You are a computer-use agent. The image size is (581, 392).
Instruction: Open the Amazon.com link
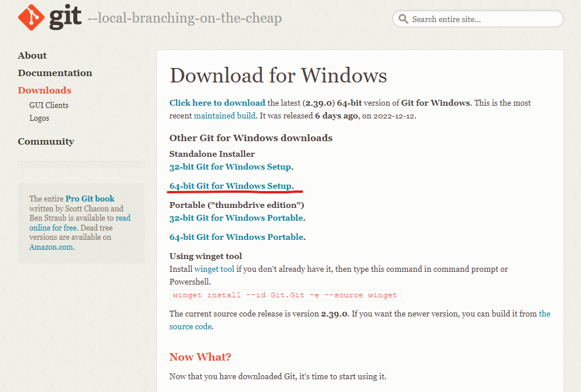(x=51, y=247)
